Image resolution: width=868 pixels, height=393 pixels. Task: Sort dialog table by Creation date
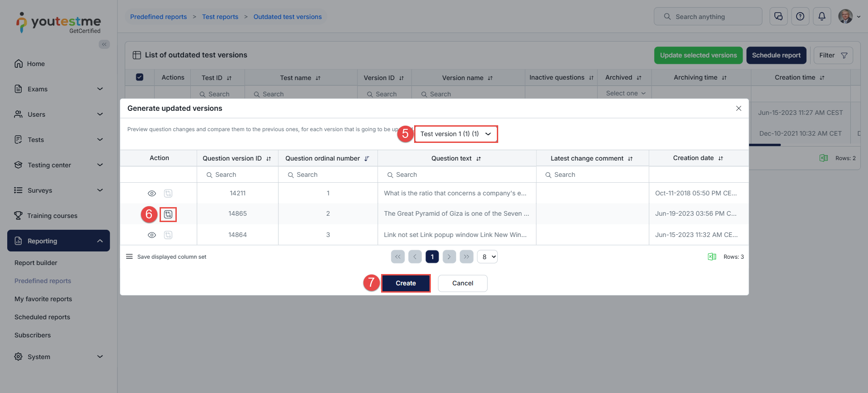[721, 158]
